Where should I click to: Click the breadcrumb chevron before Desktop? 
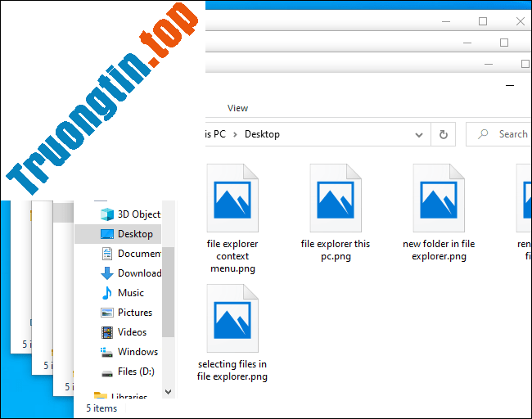pos(235,135)
